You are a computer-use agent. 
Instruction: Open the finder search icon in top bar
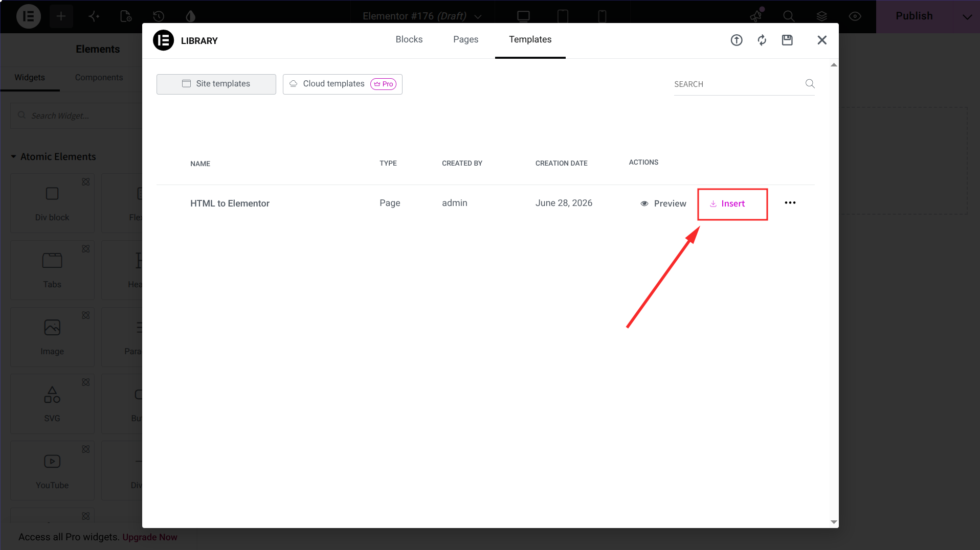tap(789, 16)
